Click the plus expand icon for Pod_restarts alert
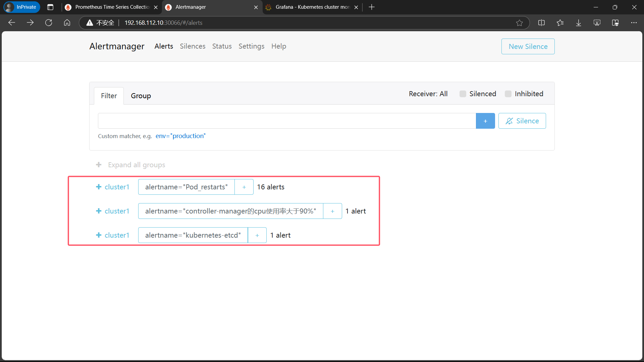644x362 pixels. 98,186
